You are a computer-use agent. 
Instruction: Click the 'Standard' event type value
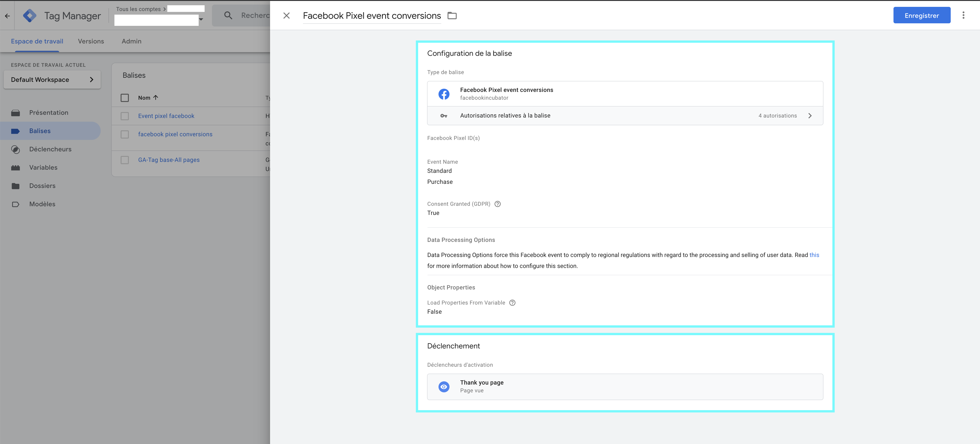439,171
